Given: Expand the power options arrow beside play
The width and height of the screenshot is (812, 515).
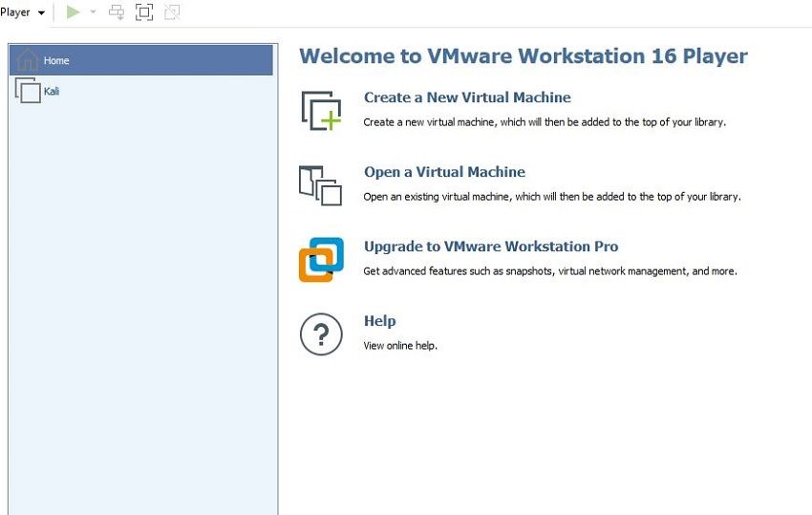Looking at the screenshot, I should (94, 11).
